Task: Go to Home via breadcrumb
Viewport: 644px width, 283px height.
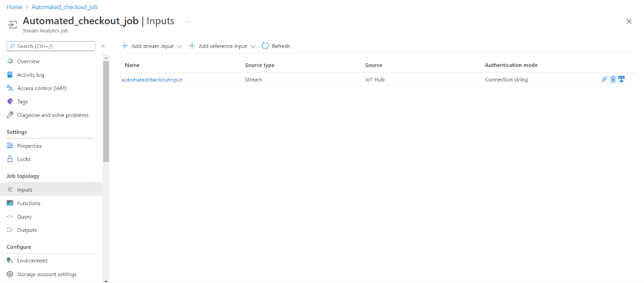Action: [x=14, y=7]
